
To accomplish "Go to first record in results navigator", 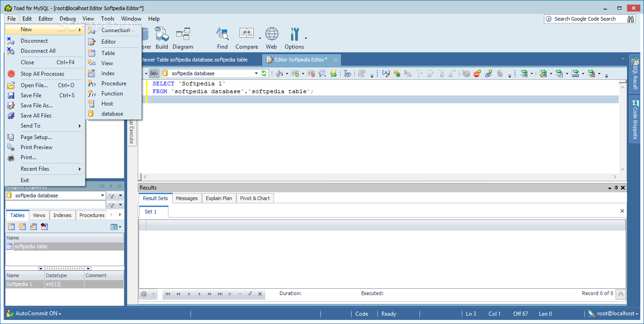I will pos(168,294).
